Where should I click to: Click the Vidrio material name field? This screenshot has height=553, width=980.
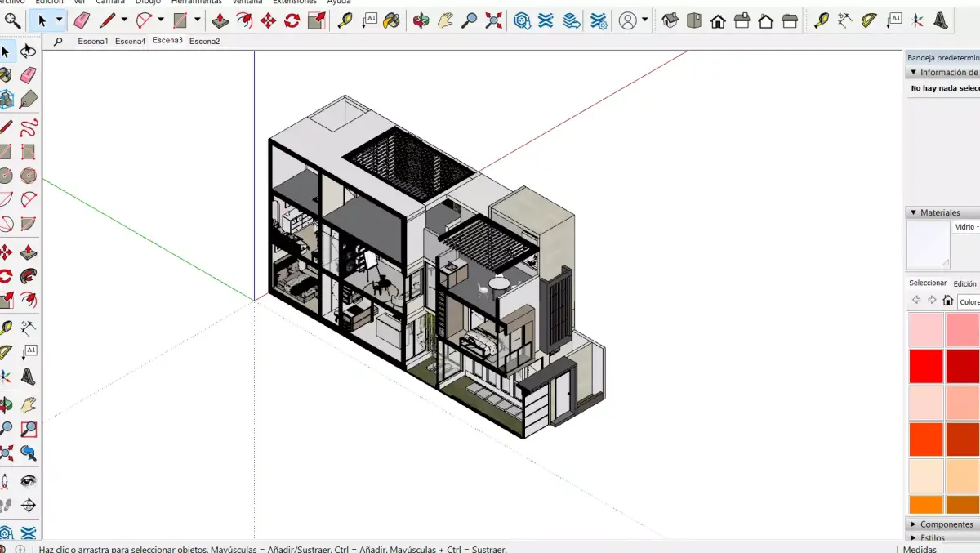coord(967,228)
